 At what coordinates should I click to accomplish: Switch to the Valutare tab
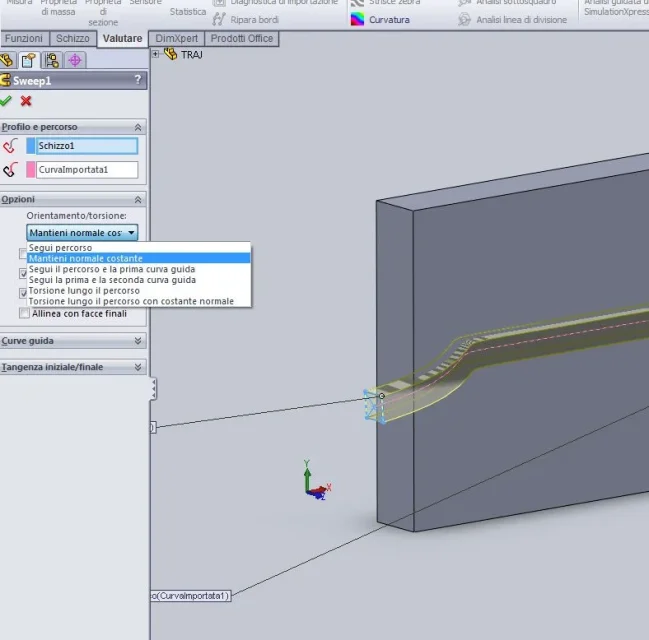tap(123, 38)
